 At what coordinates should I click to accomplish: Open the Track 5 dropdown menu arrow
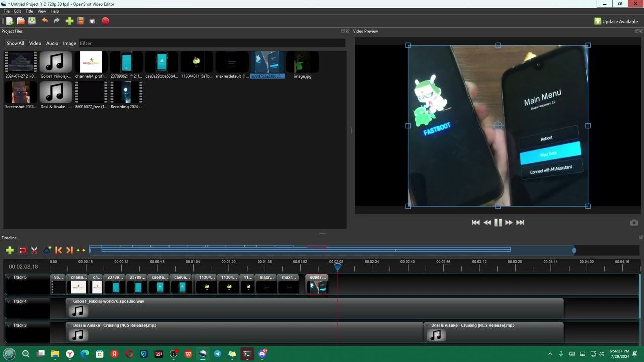click(9, 278)
